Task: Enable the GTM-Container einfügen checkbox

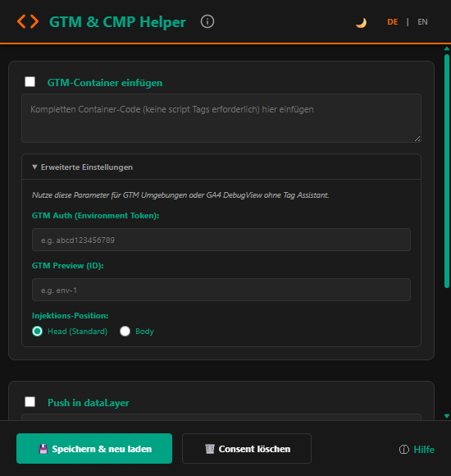Action: point(30,82)
